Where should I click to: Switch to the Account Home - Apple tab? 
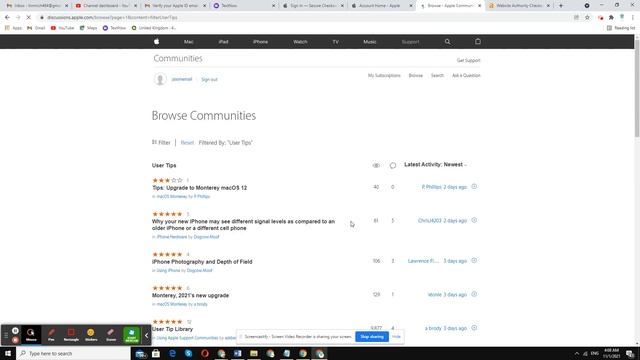[x=381, y=6]
